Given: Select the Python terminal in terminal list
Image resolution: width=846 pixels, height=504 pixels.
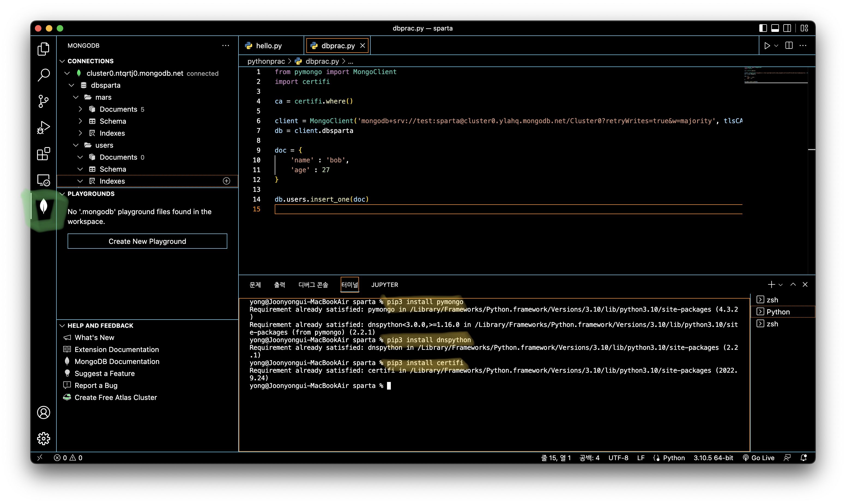Looking at the screenshot, I should 782,312.
